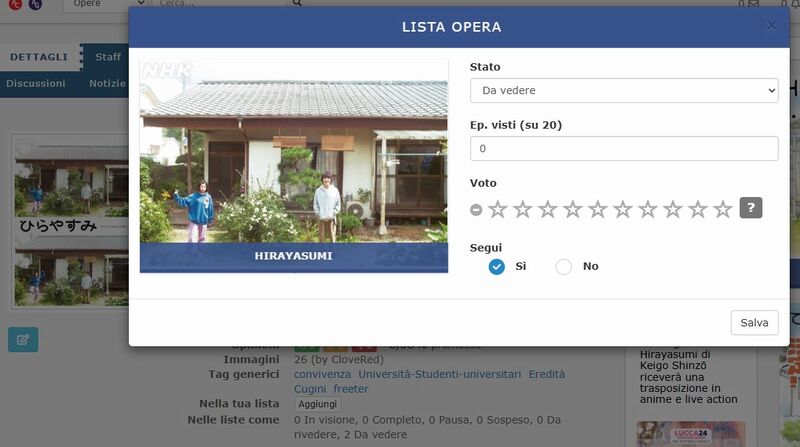Open the Discussioni tab
800x447 pixels.
[36, 84]
